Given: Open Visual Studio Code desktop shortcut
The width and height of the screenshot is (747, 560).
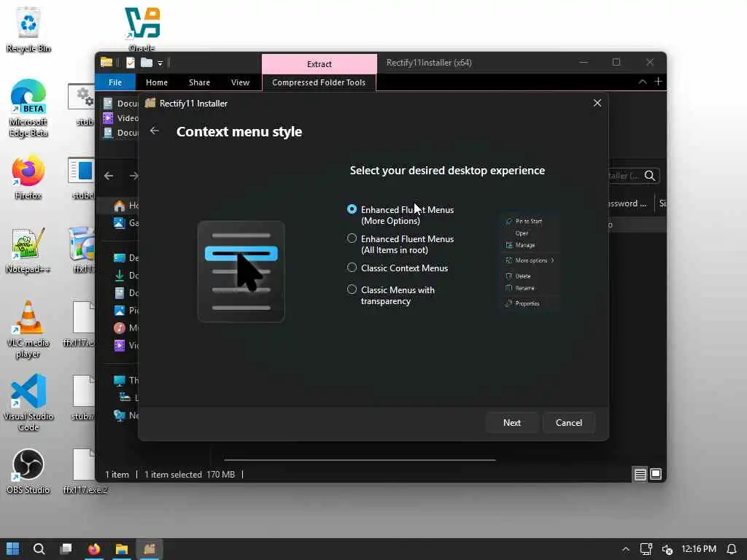Looking at the screenshot, I should (x=28, y=402).
